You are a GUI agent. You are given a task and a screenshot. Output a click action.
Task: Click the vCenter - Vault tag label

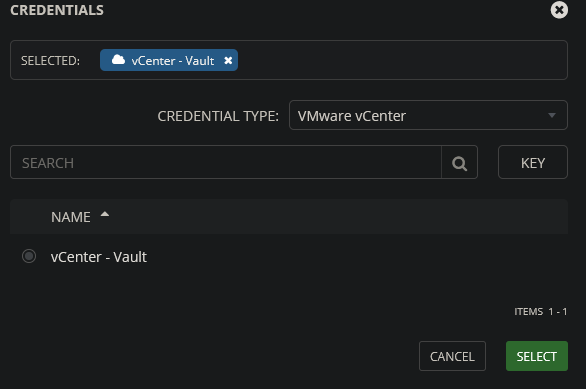173,61
